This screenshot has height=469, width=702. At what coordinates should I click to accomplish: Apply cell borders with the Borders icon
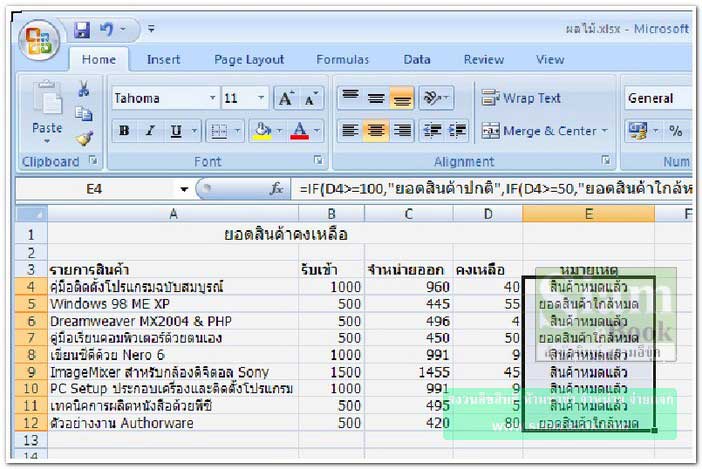pyautogui.click(x=219, y=131)
